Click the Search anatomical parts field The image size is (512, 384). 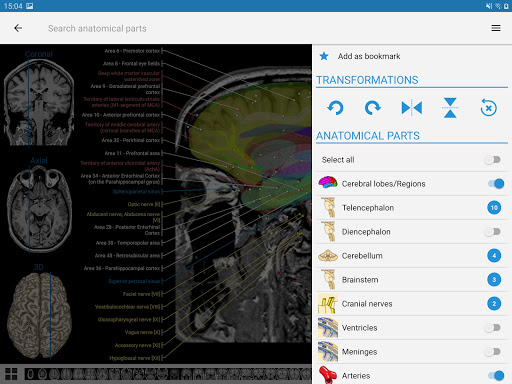97,29
